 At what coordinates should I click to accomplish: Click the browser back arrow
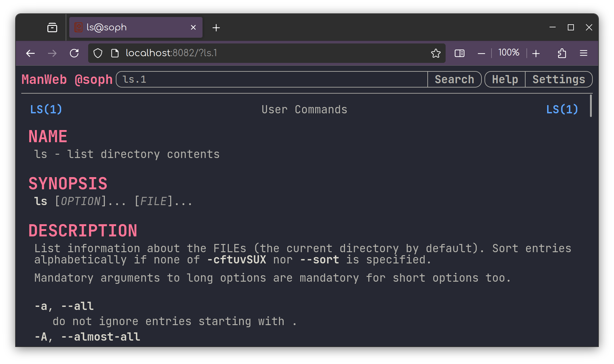click(30, 53)
